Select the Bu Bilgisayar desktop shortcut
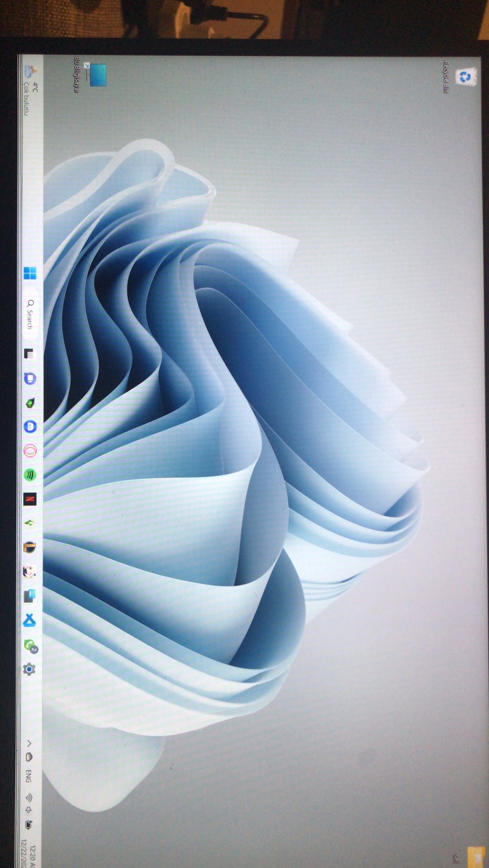The width and height of the screenshot is (489, 868). click(90, 75)
